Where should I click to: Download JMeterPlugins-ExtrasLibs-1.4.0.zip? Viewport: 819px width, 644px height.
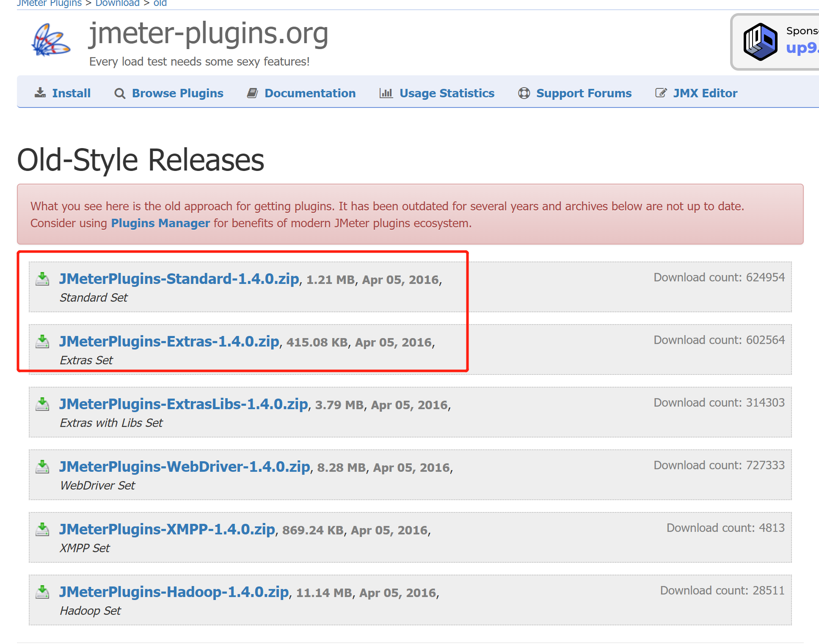tap(184, 404)
